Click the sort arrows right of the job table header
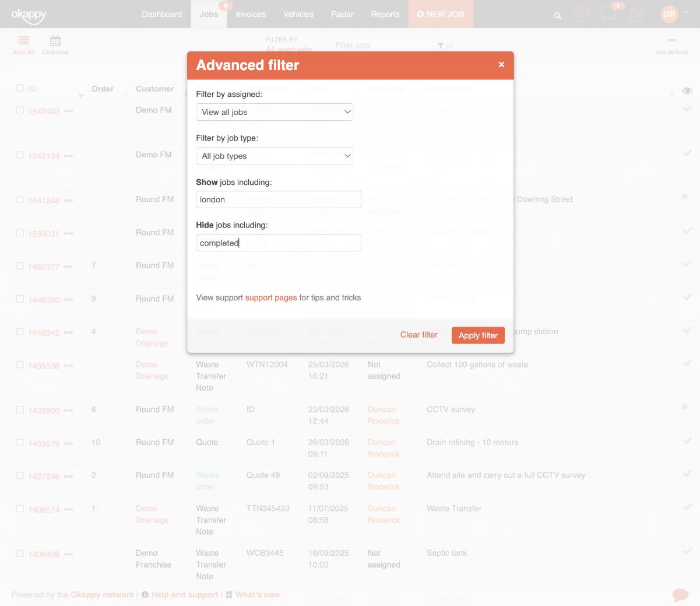The width and height of the screenshot is (700, 606). pyautogui.click(x=671, y=93)
